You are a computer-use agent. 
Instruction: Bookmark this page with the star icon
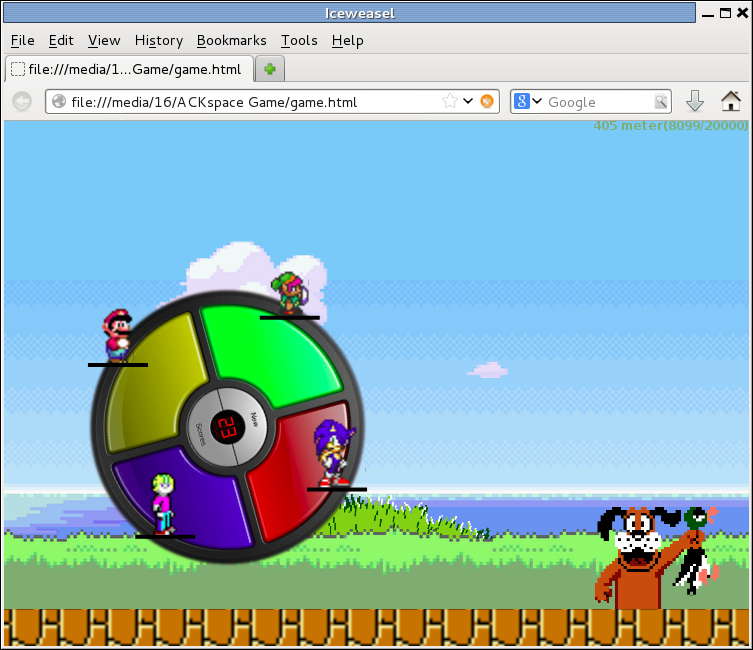[x=450, y=101]
